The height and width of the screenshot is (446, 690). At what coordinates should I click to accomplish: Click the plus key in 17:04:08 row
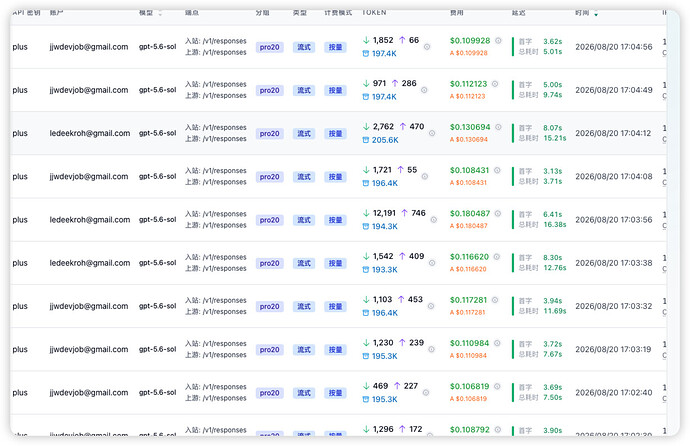(20, 176)
